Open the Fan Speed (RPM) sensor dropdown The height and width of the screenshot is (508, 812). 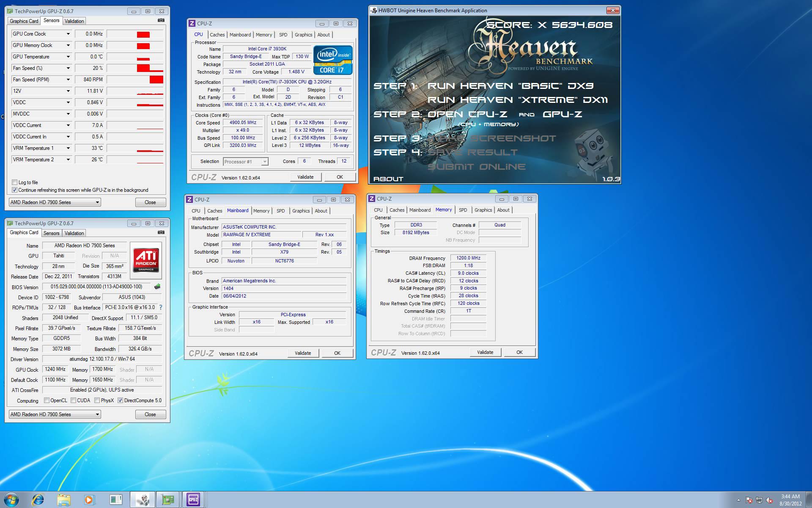coord(68,80)
